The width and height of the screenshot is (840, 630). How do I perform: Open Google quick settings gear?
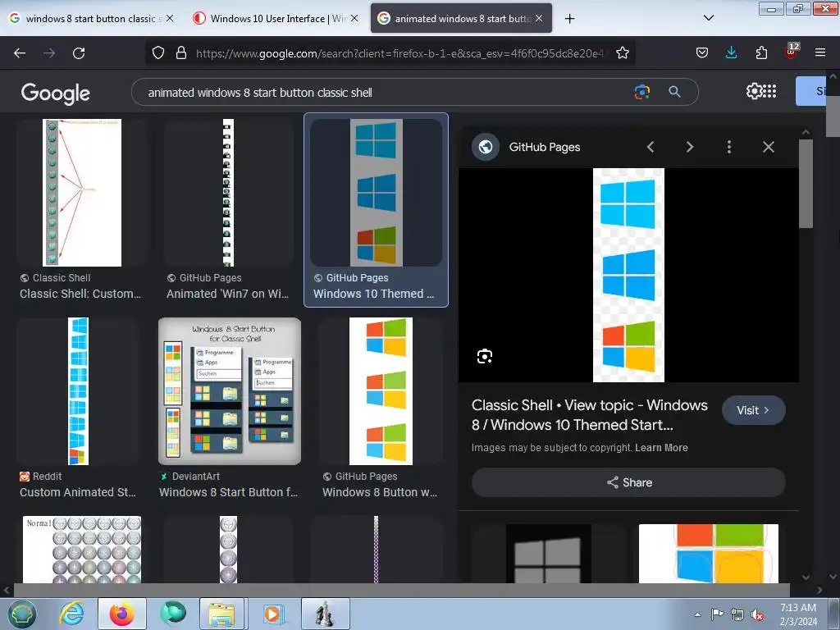pyautogui.click(x=754, y=91)
